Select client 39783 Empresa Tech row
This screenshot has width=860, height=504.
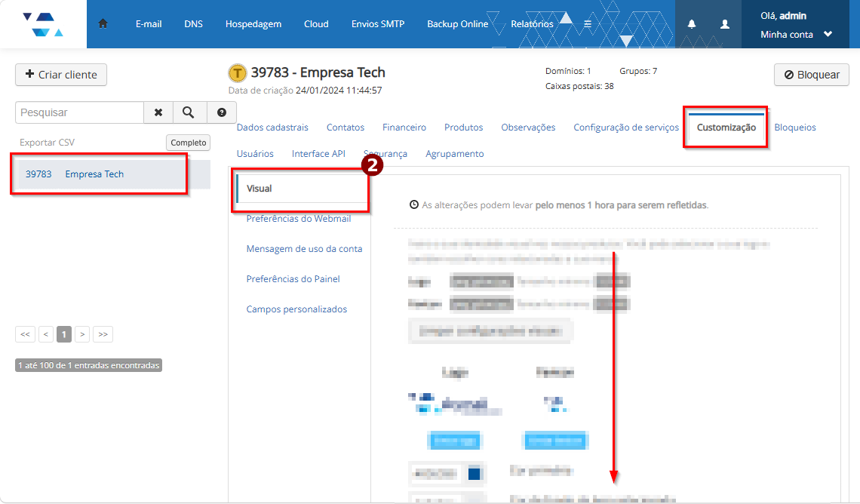(x=112, y=174)
